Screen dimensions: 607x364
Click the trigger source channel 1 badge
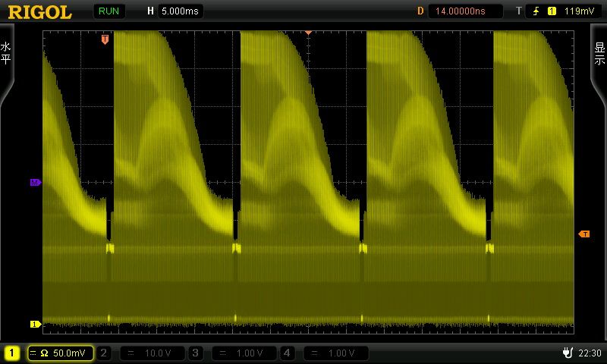pyautogui.click(x=552, y=11)
